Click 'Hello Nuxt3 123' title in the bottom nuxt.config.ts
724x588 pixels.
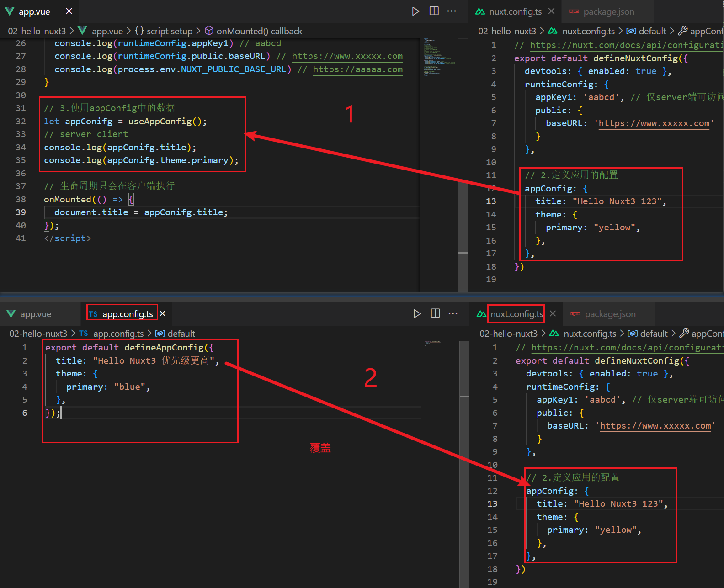click(618, 504)
